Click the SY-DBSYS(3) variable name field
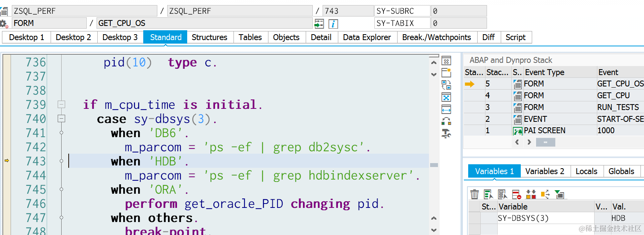The width and height of the screenshot is (644, 235). [545, 218]
